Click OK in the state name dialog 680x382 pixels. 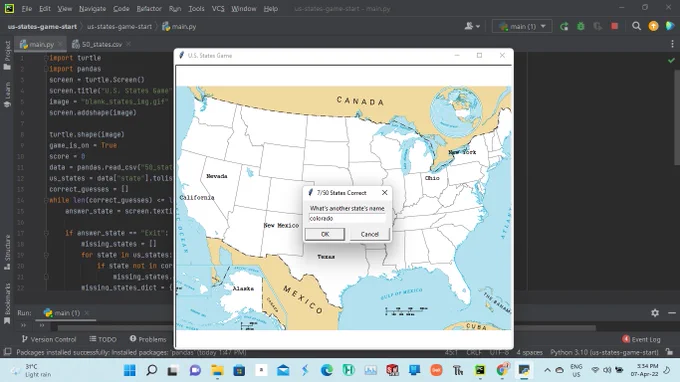click(325, 234)
